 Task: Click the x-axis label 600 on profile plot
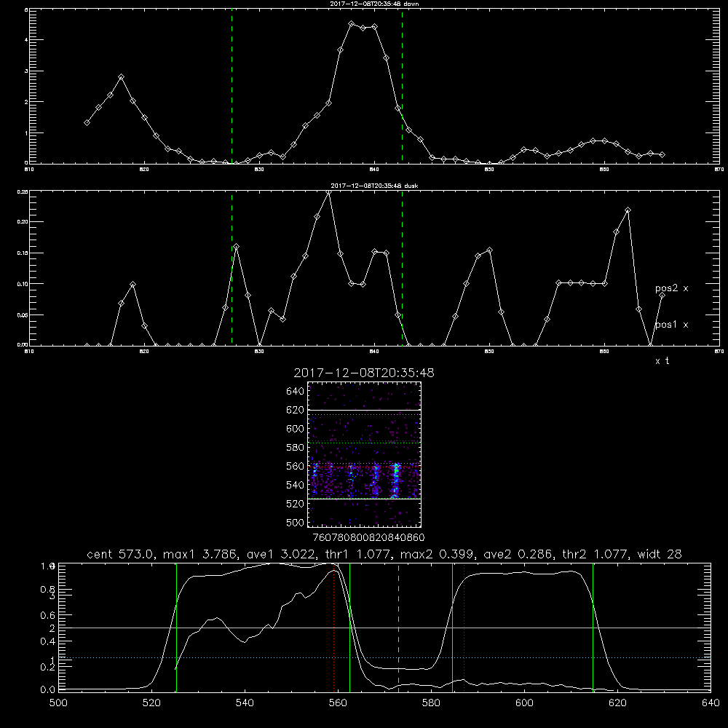click(524, 703)
